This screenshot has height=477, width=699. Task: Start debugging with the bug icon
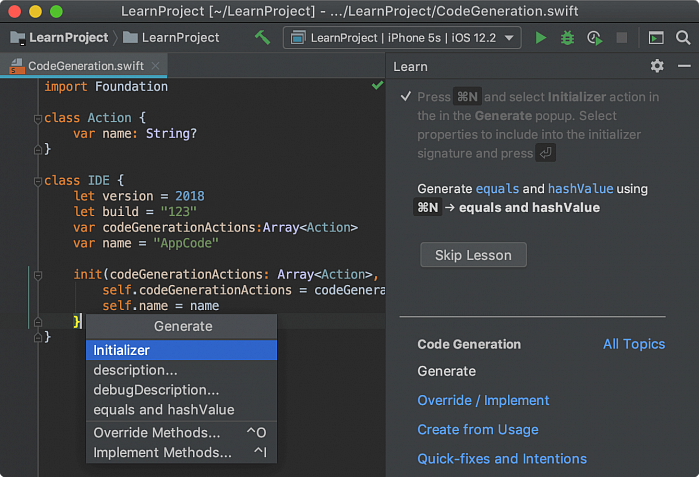click(x=568, y=38)
